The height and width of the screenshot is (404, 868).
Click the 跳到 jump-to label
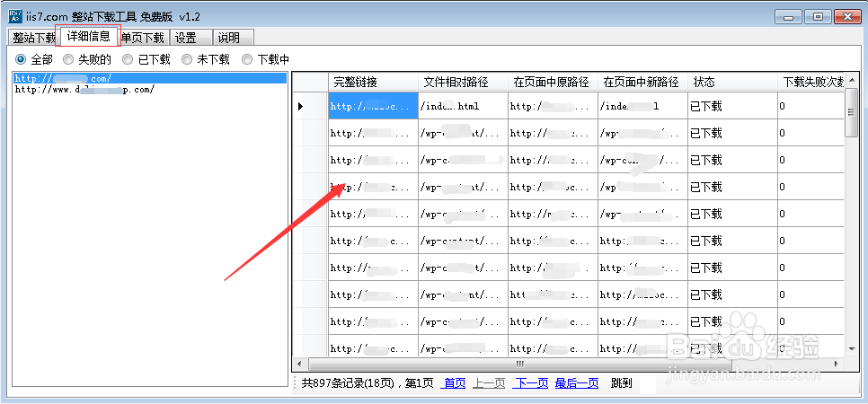click(x=621, y=383)
